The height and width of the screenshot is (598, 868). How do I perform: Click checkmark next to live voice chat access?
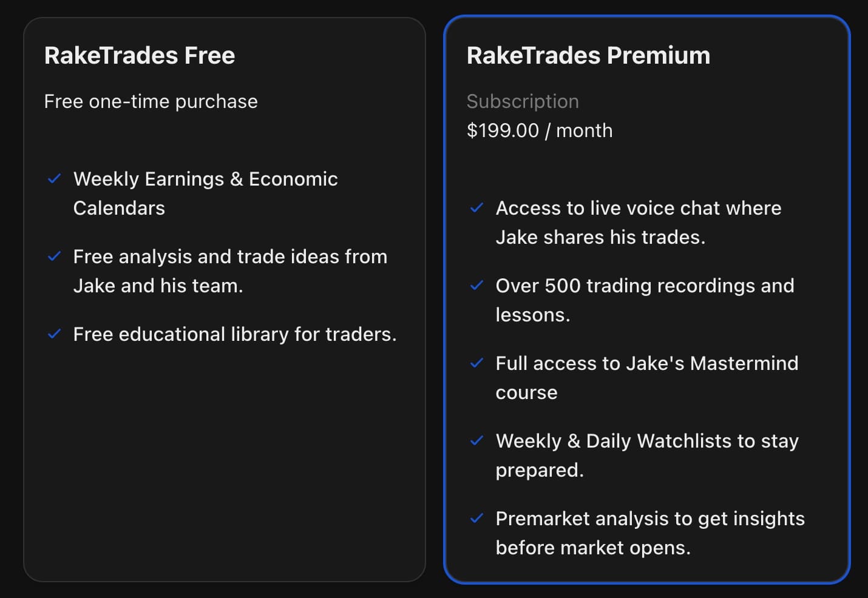[476, 207]
